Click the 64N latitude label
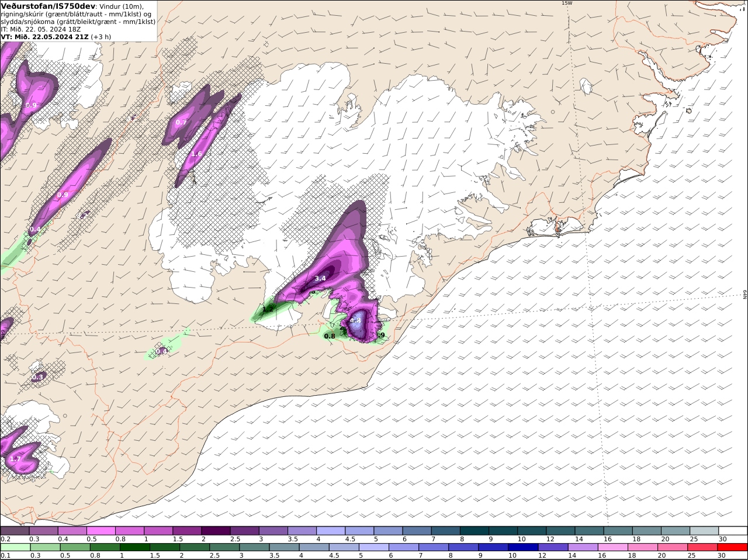 (745, 295)
